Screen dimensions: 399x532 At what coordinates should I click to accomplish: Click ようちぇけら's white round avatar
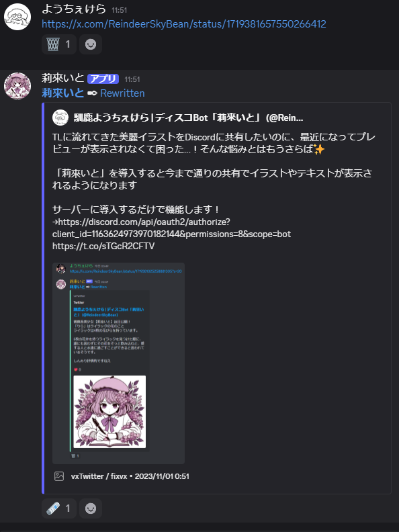coord(17,17)
